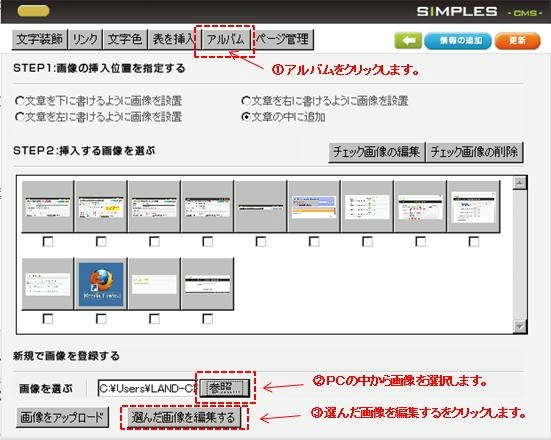Open the アルバム tab
Viewport: 551px width, 440px height.
point(225,39)
